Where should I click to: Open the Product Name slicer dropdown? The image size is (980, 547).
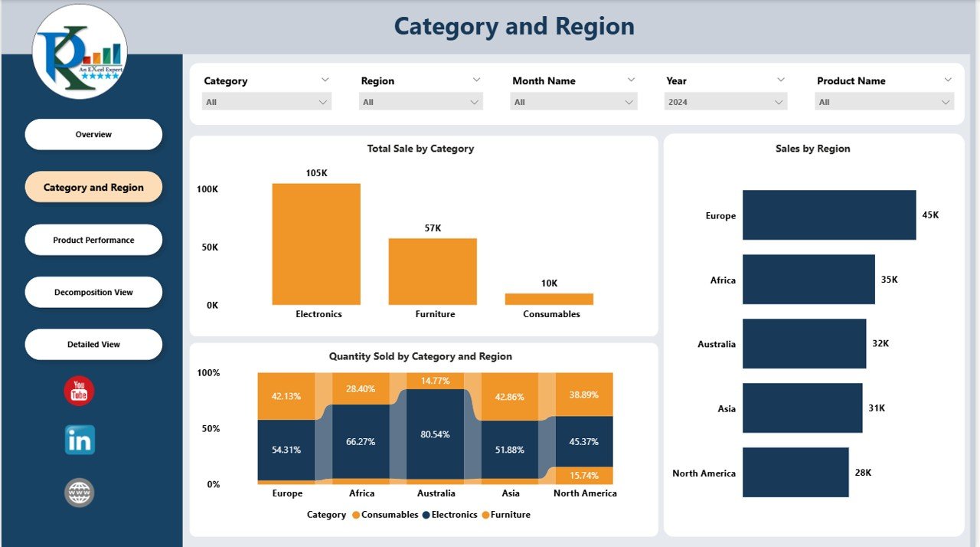(x=884, y=102)
